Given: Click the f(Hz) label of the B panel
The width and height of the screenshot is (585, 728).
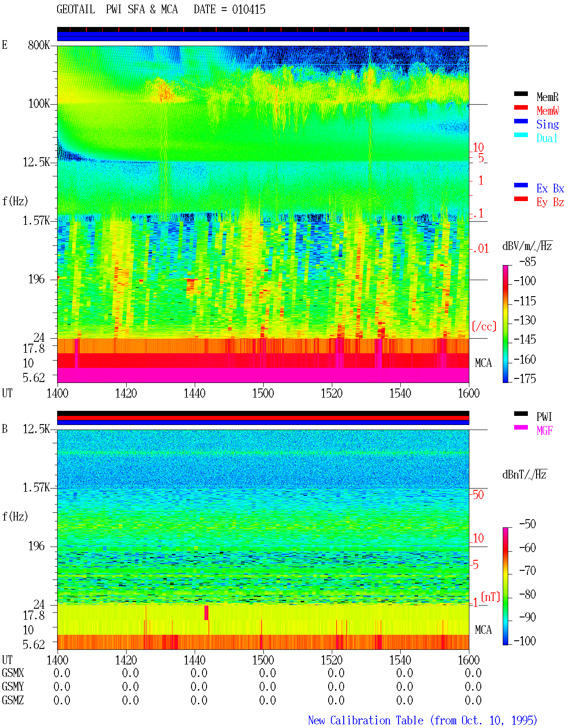Looking at the screenshot, I should point(15,516).
